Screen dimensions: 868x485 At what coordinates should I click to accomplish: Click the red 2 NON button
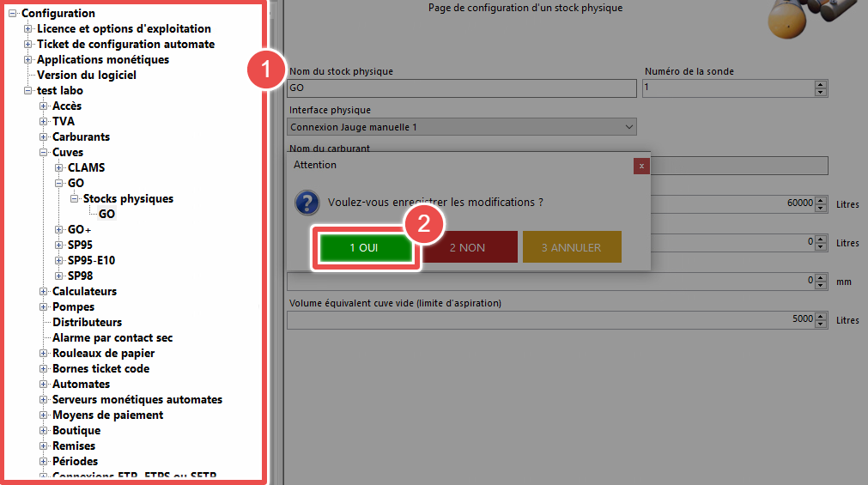point(467,247)
